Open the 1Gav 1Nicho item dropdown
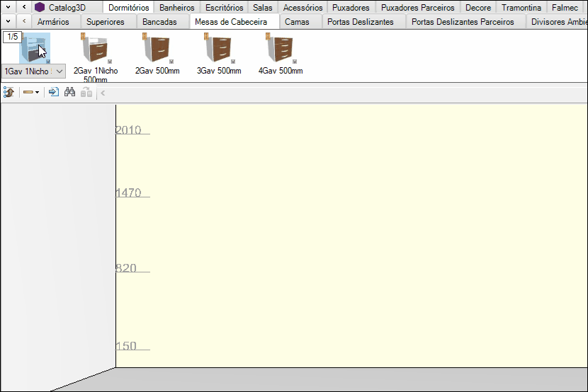This screenshot has width=588, height=392. (x=60, y=71)
